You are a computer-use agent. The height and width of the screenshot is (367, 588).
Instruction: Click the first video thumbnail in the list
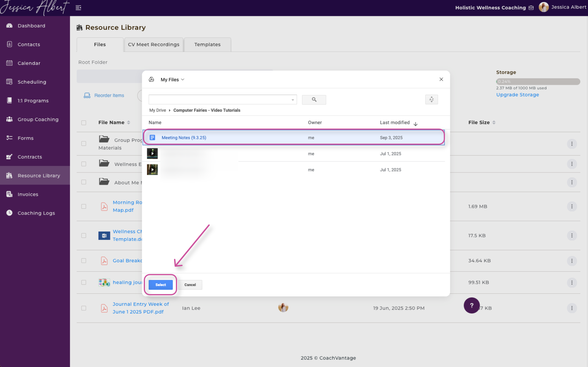tap(152, 154)
